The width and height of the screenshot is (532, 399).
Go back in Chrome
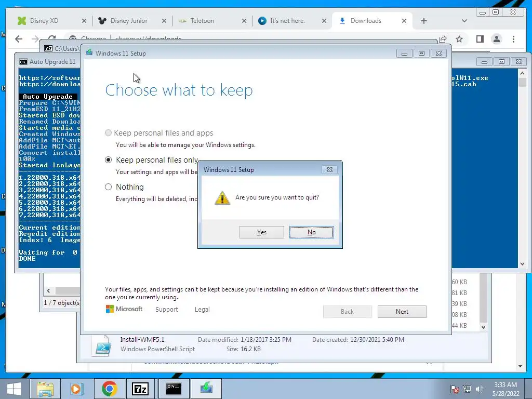pos(19,39)
